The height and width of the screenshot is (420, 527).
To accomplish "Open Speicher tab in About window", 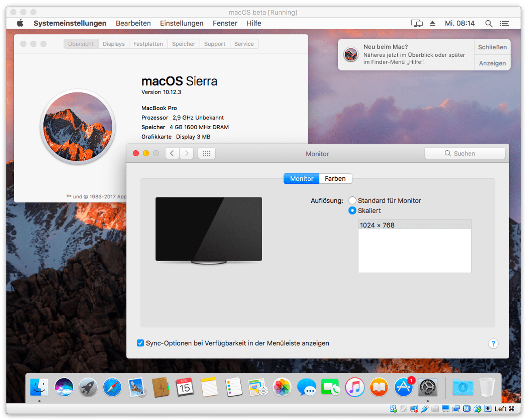I will (x=184, y=44).
